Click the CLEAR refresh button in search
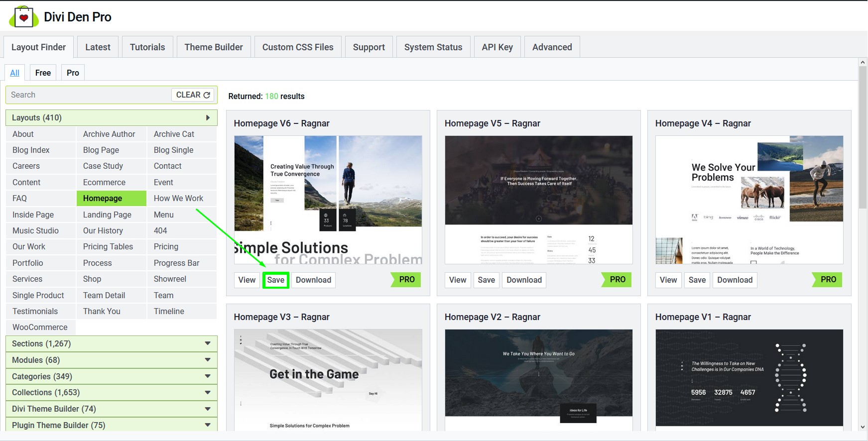The width and height of the screenshot is (868, 441). point(193,95)
